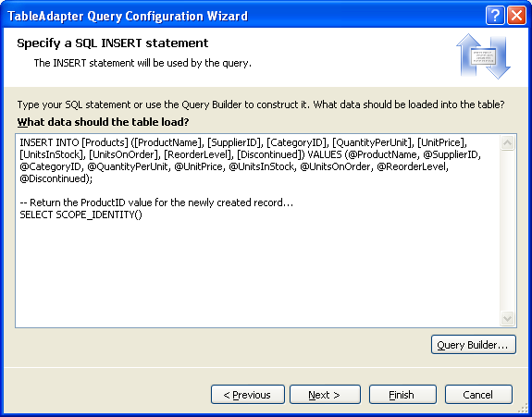Click empty area in SQL statement box
Image resolution: width=532 pixels, height=417 pixels.
coord(258,271)
